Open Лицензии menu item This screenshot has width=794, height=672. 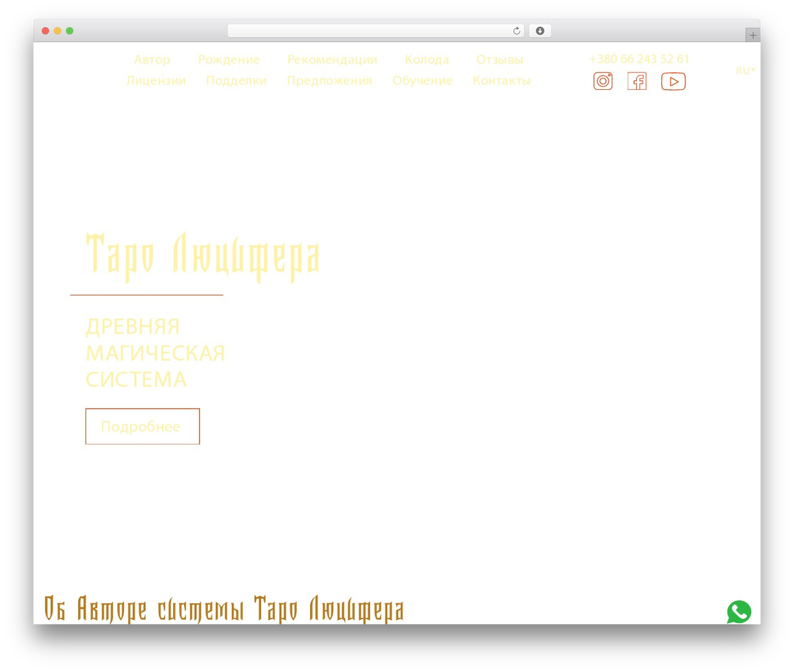(x=156, y=81)
